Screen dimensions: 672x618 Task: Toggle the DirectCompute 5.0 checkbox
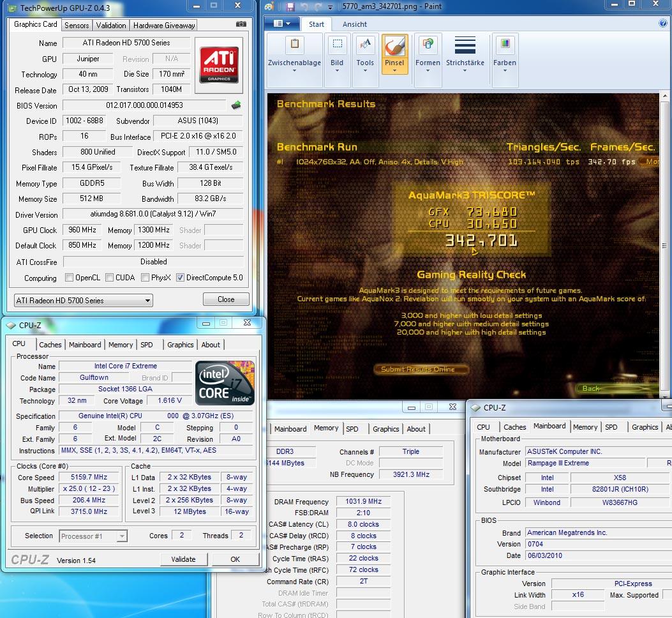coord(180,278)
